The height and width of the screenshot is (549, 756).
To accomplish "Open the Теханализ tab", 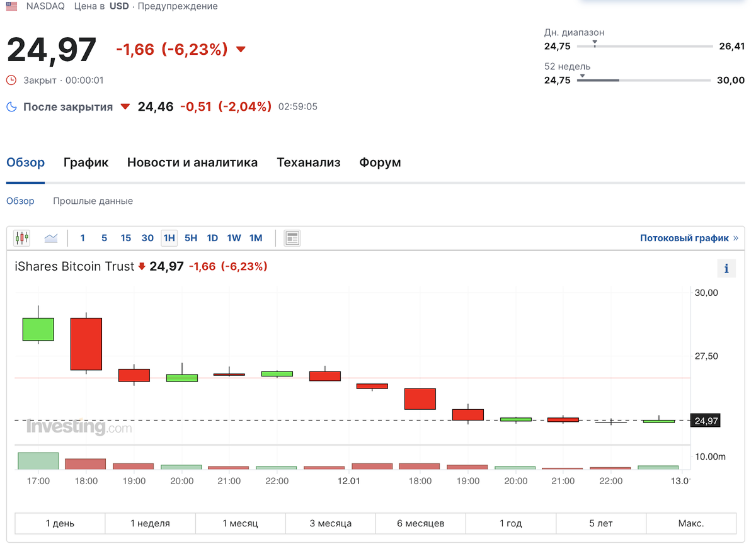I will 309,162.
